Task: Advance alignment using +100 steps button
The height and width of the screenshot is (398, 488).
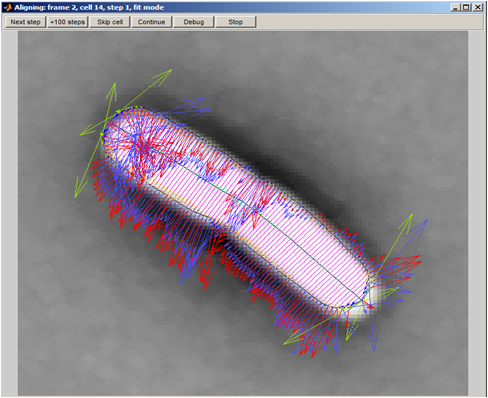Action: tap(67, 22)
